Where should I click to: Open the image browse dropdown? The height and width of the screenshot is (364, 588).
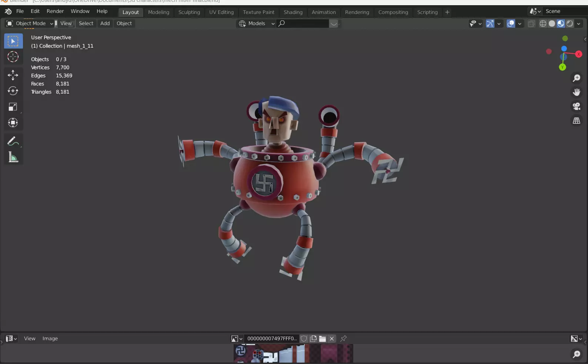pos(237,338)
